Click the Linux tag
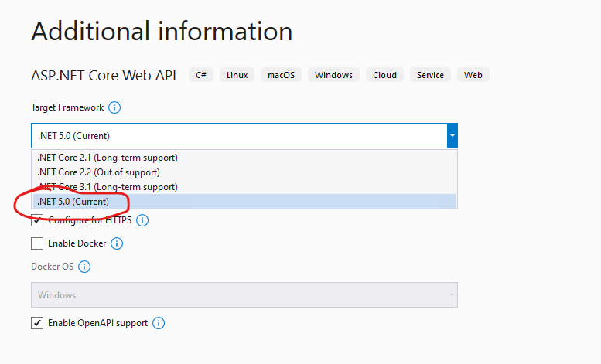The width and height of the screenshot is (601, 364). click(x=237, y=75)
